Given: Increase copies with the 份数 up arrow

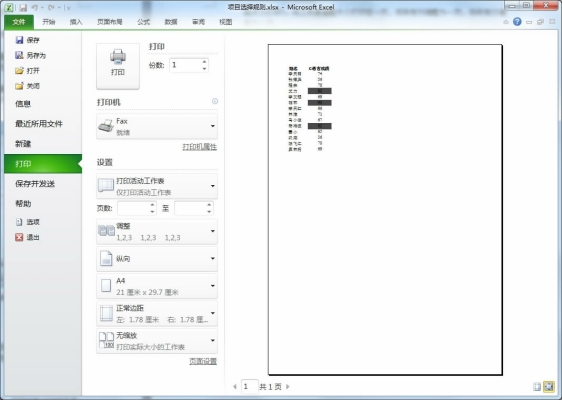Looking at the screenshot, I should coord(204,62).
